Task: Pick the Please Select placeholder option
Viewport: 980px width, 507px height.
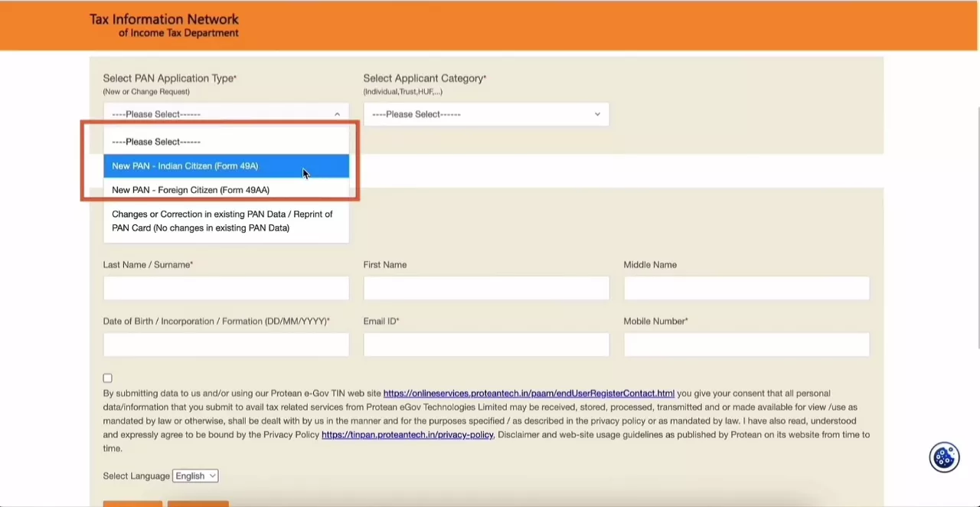Action: [x=156, y=142]
